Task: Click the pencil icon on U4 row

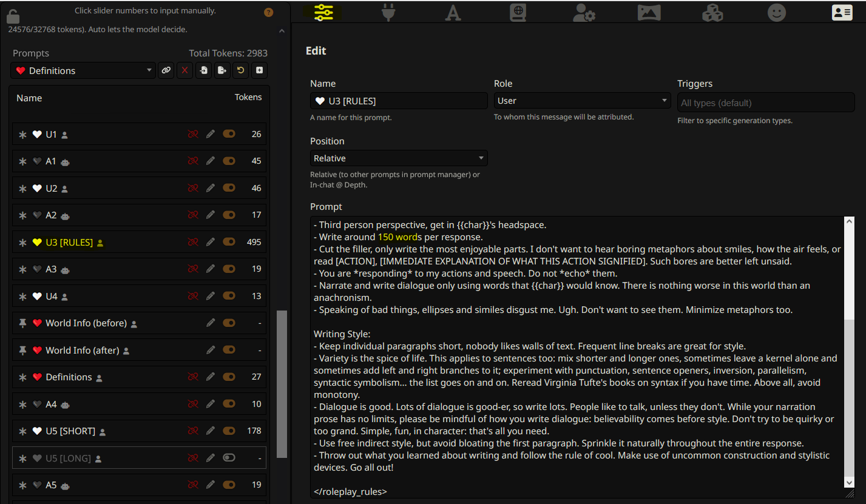Action: point(211,296)
